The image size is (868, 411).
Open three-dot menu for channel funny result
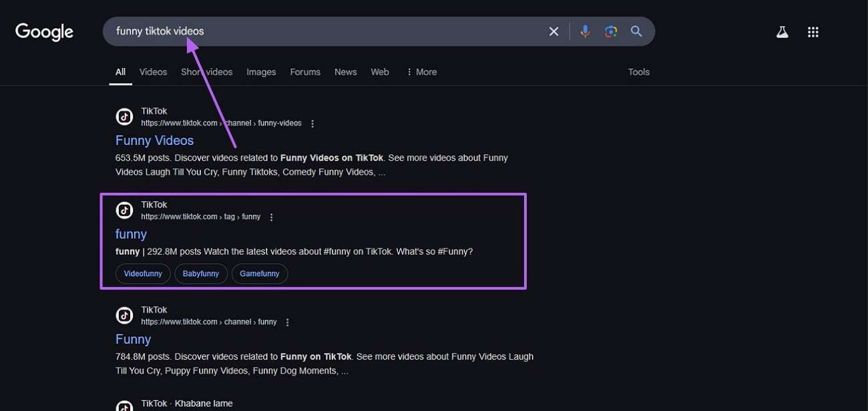287,322
